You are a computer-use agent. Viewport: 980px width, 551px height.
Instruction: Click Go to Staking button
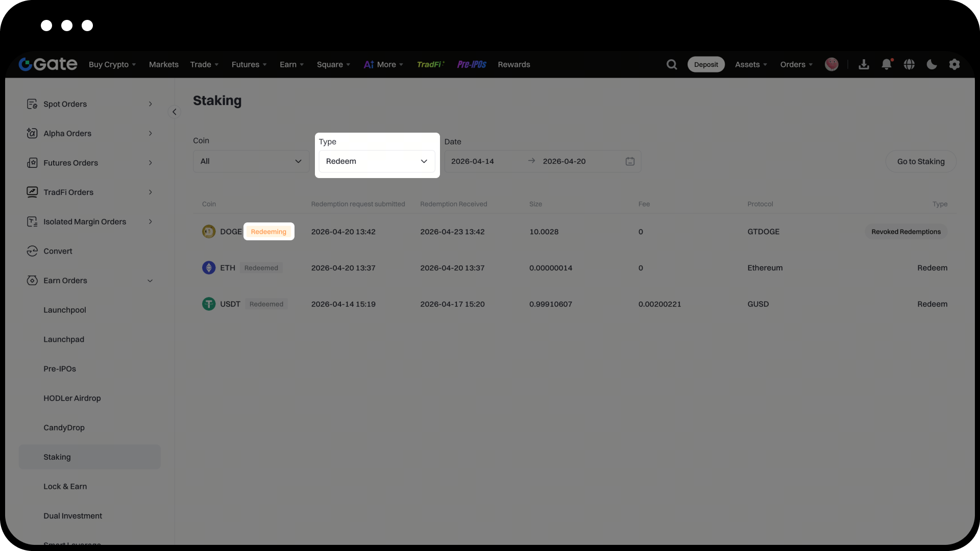click(x=921, y=161)
